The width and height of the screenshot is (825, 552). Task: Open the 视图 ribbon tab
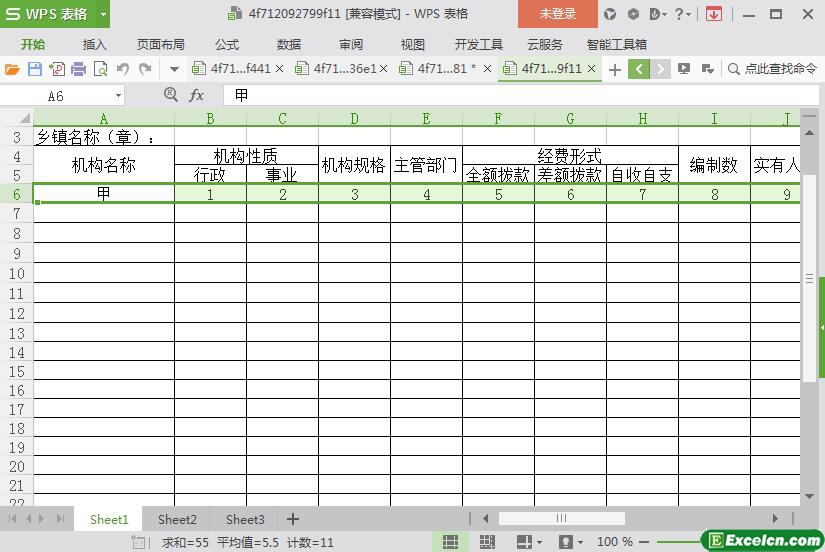click(x=412, y=45)
